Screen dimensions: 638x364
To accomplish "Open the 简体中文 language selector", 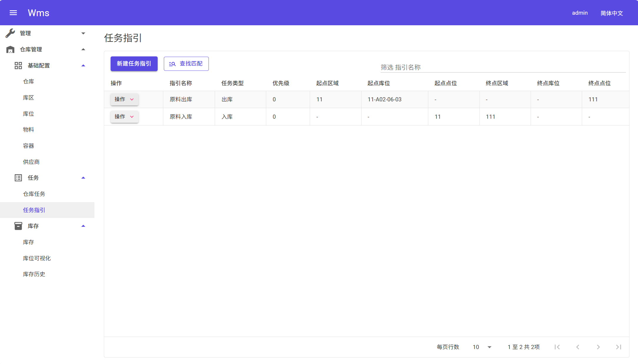I will pos(612,13).
